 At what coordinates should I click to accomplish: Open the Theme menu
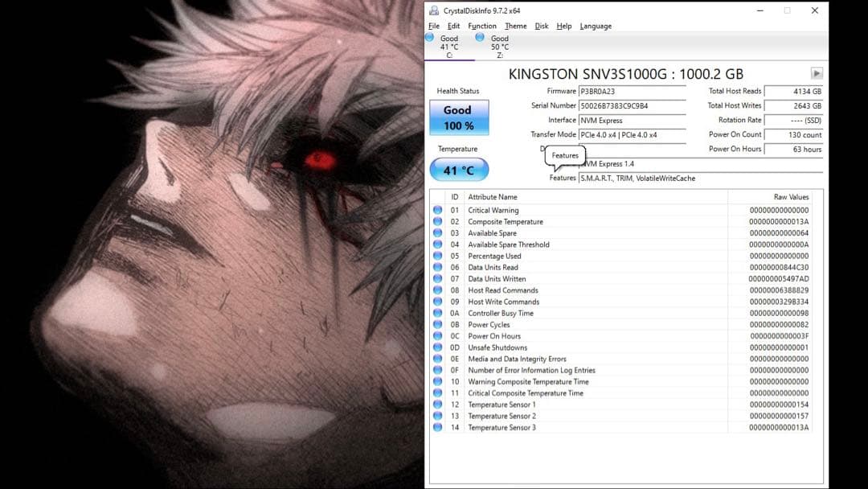pyautogui.click(x=515, y=26)
